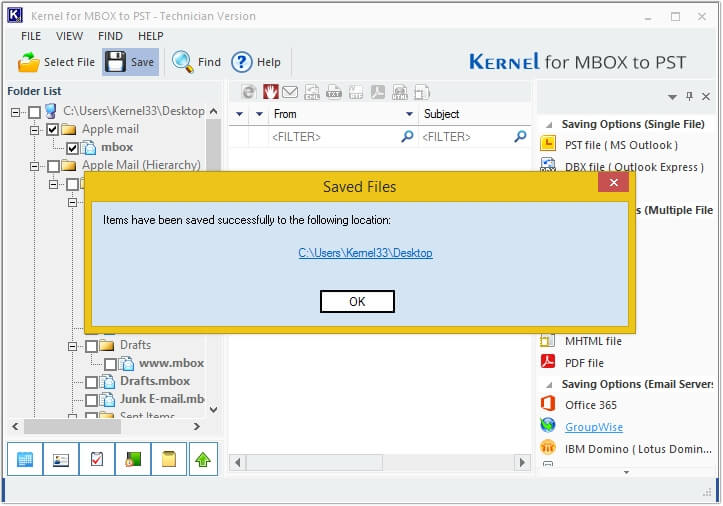Click the MHT export icon in message toolbar
This screenshot has height=506, width=723.
421,92
